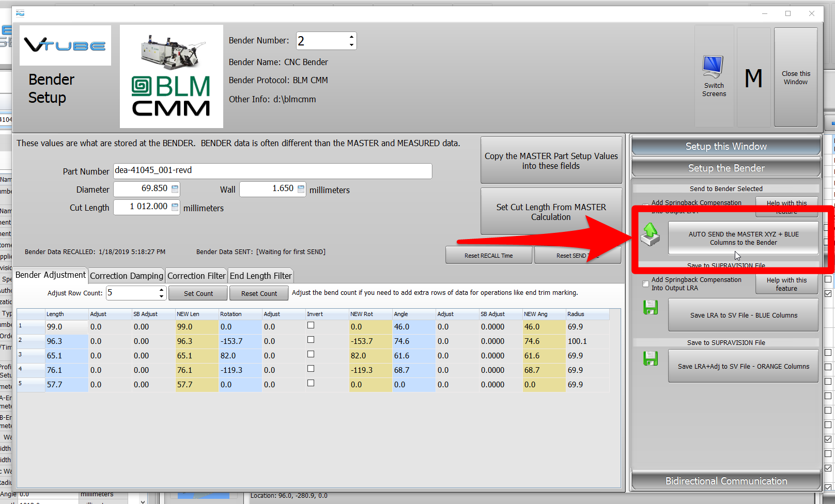This screenshot has width=835, height=504.
Task: Click the Part Number input field
Action: pyautogui.click(x=272, y=171)
